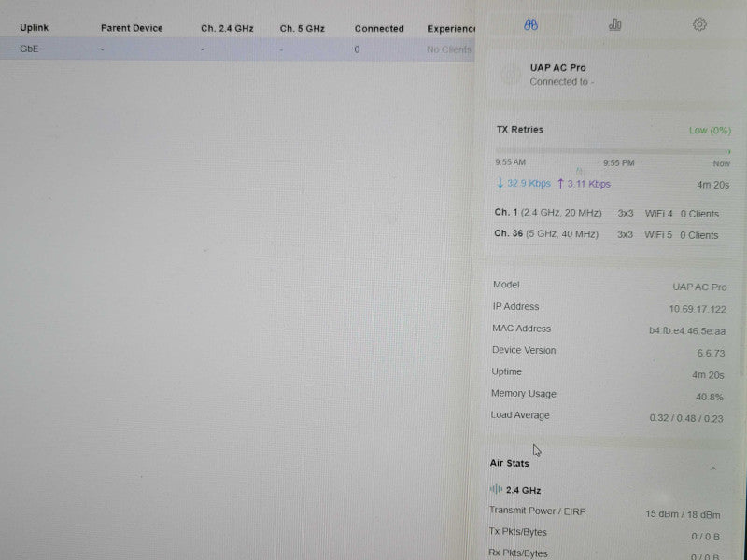Select the Ch. 1 2.4 GHz radio row
Viewport: 747px width, 560px height.
coord(606,214)
